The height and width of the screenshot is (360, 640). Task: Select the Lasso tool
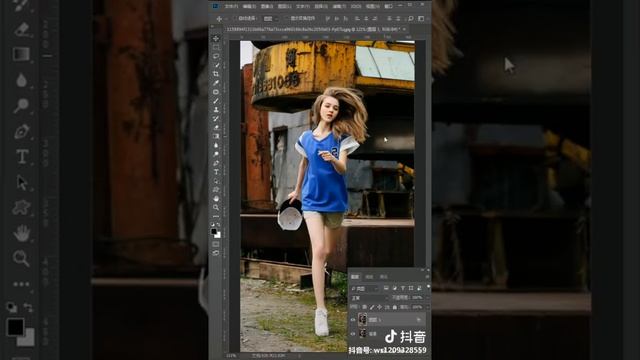pyautogui.click(x=216, y=56)
